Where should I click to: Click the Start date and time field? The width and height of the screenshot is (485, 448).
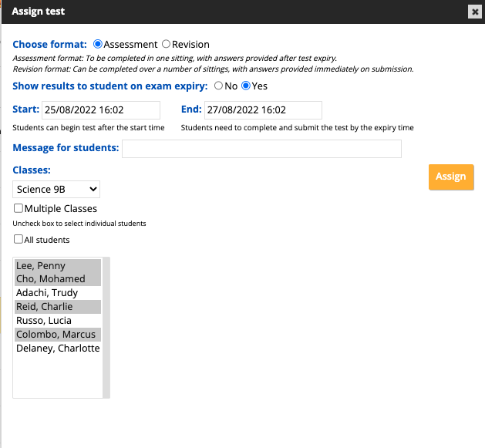point(101,110)
